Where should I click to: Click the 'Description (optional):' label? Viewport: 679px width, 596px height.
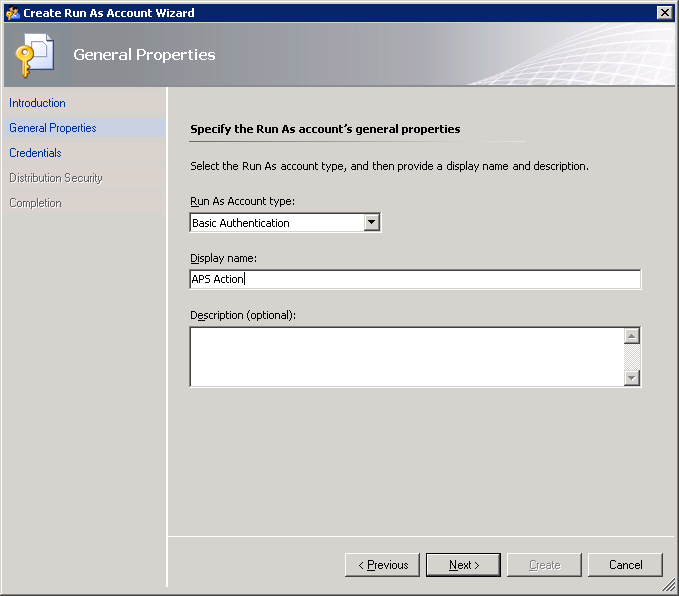pyautogui.click(x=243, y=315)
